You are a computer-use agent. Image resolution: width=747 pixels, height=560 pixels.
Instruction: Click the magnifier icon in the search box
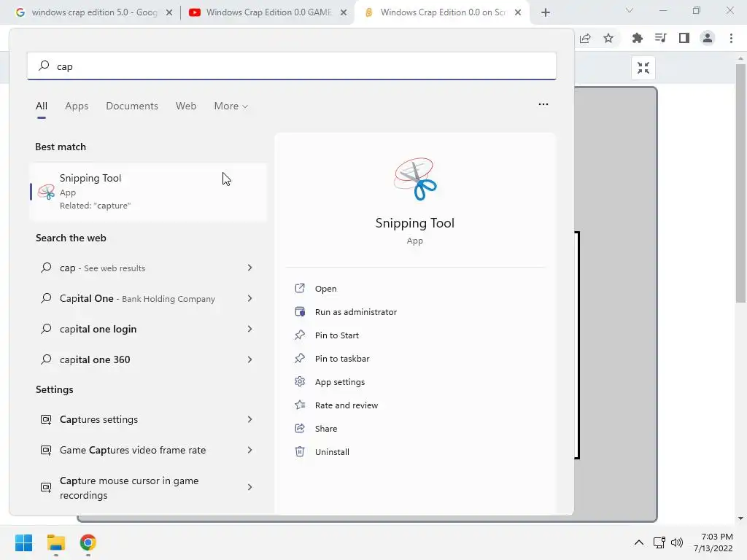click(x=44, y=66)
